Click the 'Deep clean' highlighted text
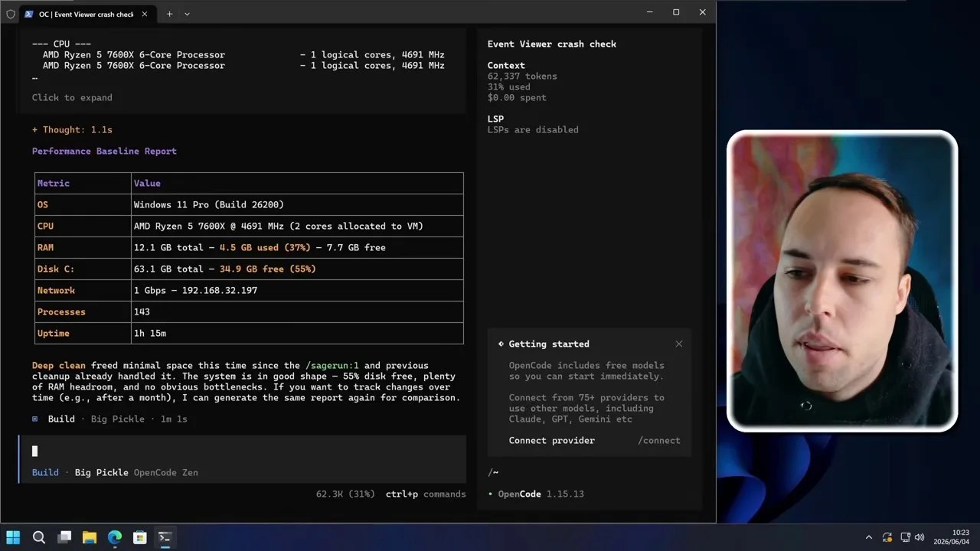 [x=59, y=366]
